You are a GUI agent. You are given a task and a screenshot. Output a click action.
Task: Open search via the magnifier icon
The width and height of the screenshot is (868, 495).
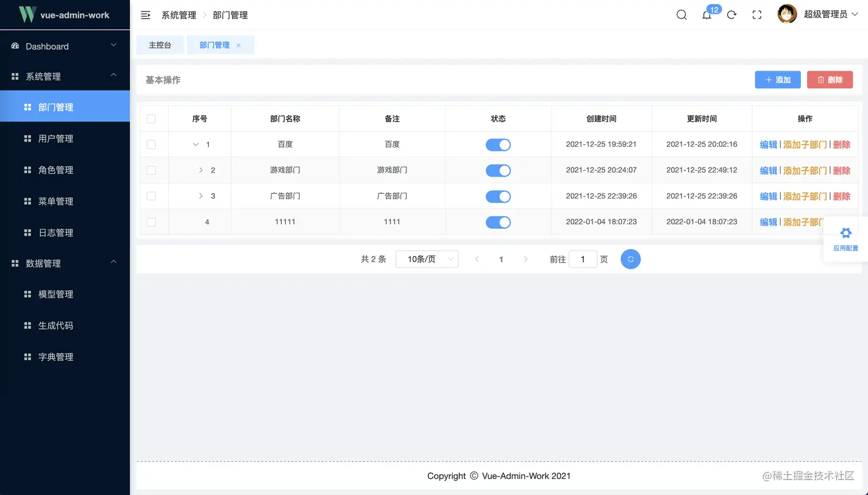pos(681,15)
